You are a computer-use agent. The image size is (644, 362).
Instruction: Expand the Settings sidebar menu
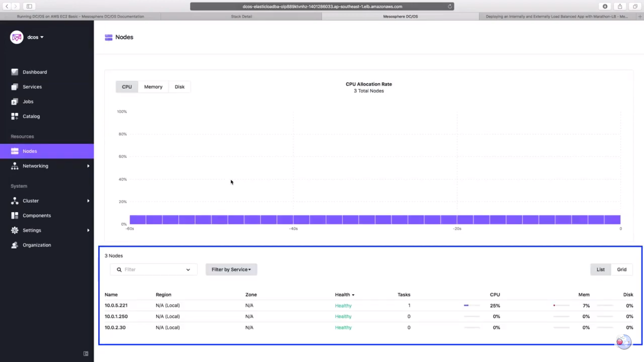[32, 230]
